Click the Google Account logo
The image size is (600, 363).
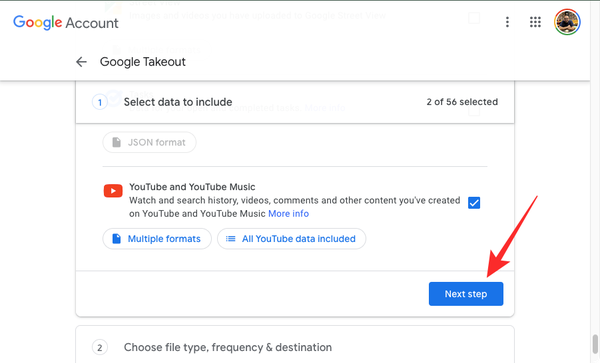65,23
